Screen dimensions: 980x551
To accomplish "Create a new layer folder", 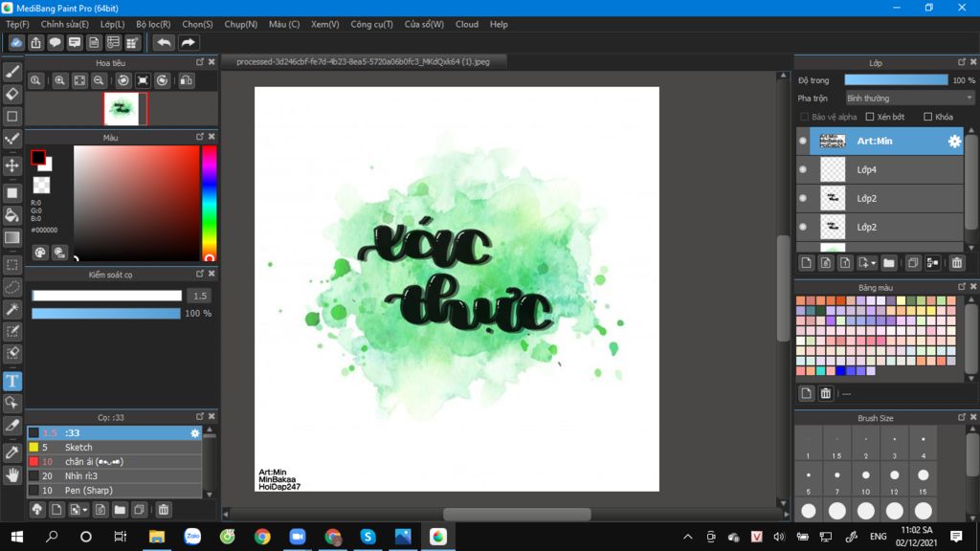I will 889,263.
